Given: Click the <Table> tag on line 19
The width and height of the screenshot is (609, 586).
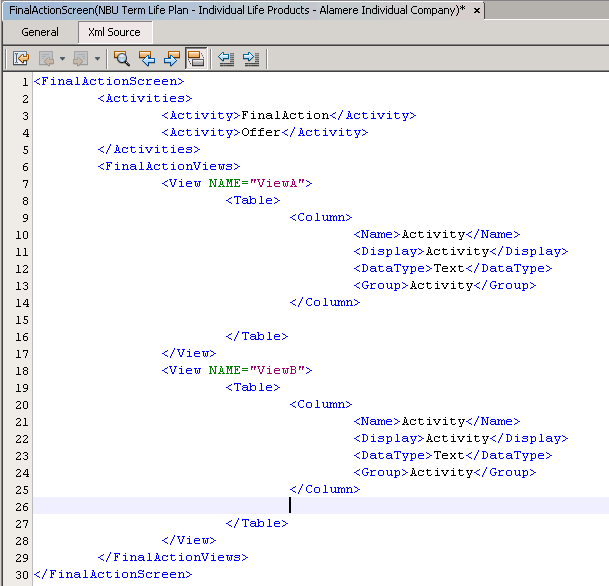Looking at the screenshot, I should point(253,387).
